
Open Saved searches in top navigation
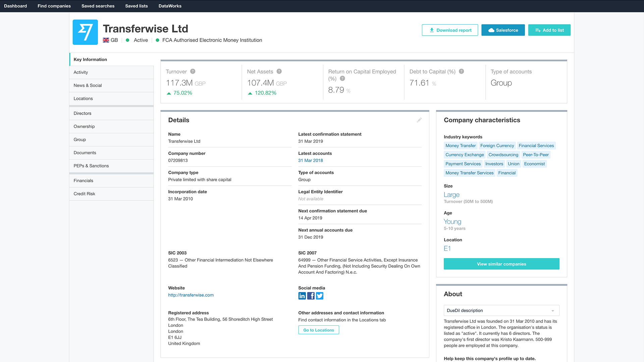click(98, 6)
